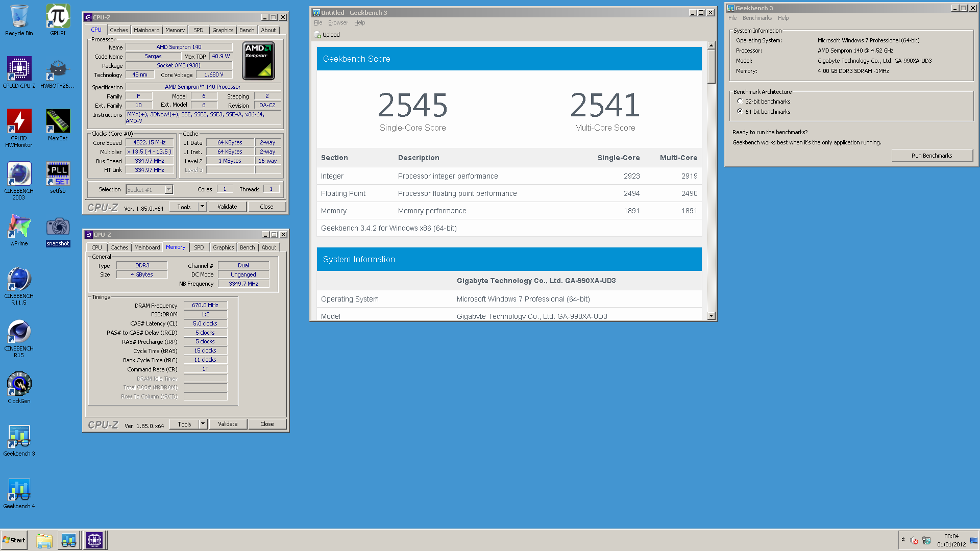This screenshot has height=551, width=980.
Task: Click the Integer row in Geekbench results
Action: (509, 176)
